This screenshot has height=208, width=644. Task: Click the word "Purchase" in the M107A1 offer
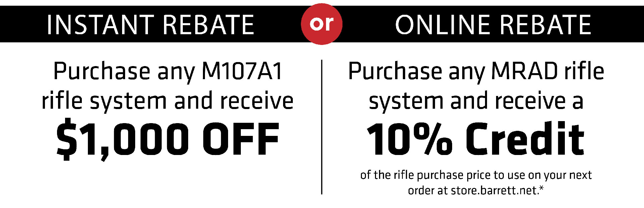(102, 71)
